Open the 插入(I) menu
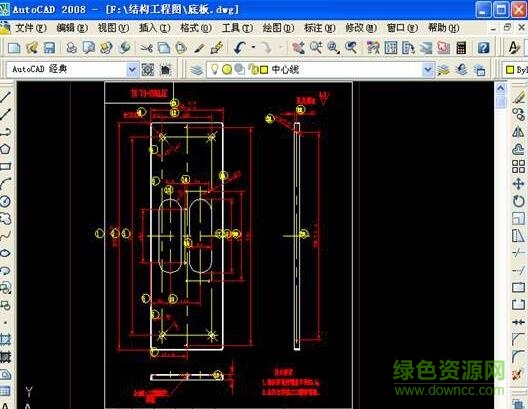Image resolution: width=528 pixels, height=409 pixels. click(x=155, y=28)
